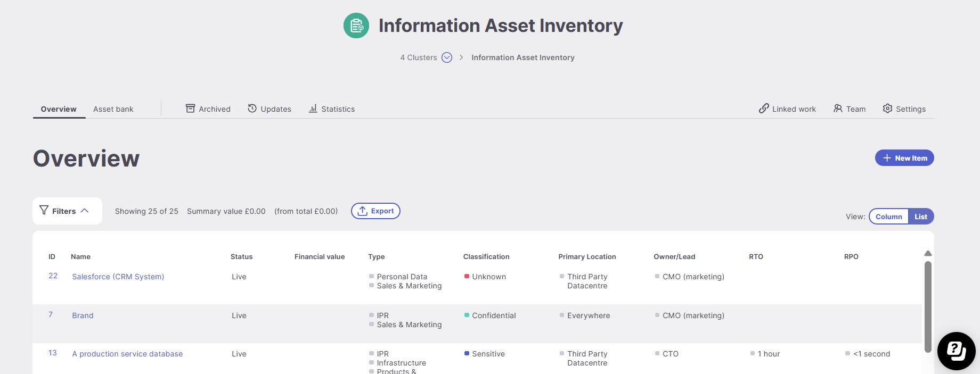
Task: Sort by Status column header
Action: 241,256
